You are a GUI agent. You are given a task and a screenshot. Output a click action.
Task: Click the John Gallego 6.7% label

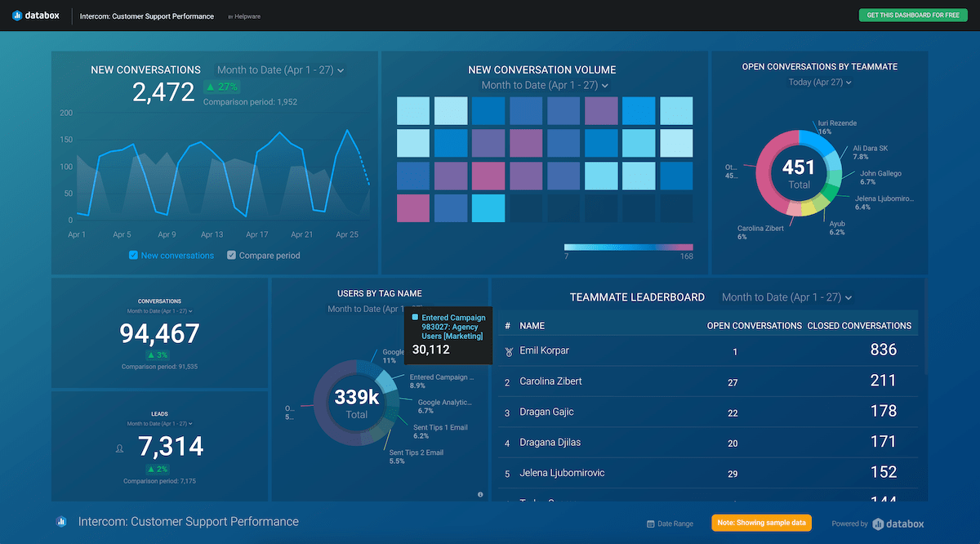click(x=880, y=177)
